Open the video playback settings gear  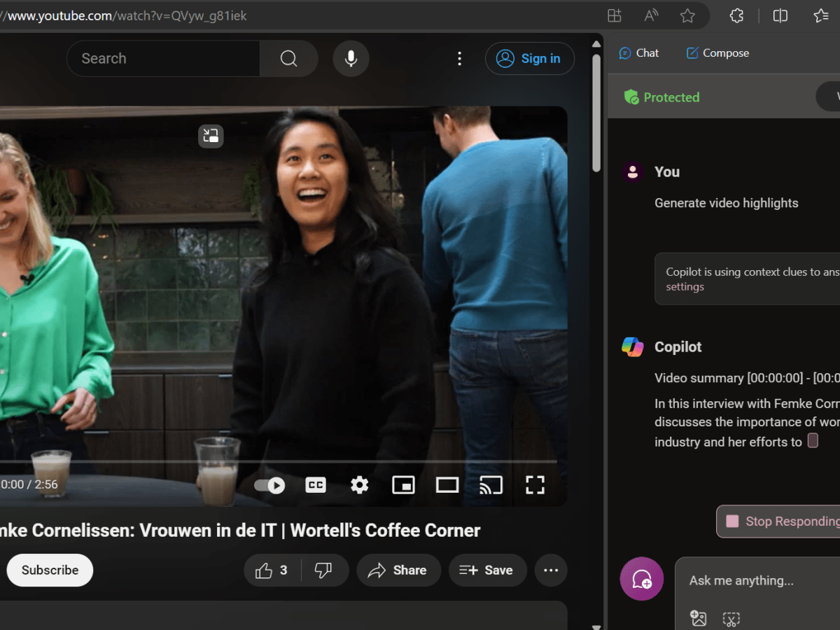[359, 484]
